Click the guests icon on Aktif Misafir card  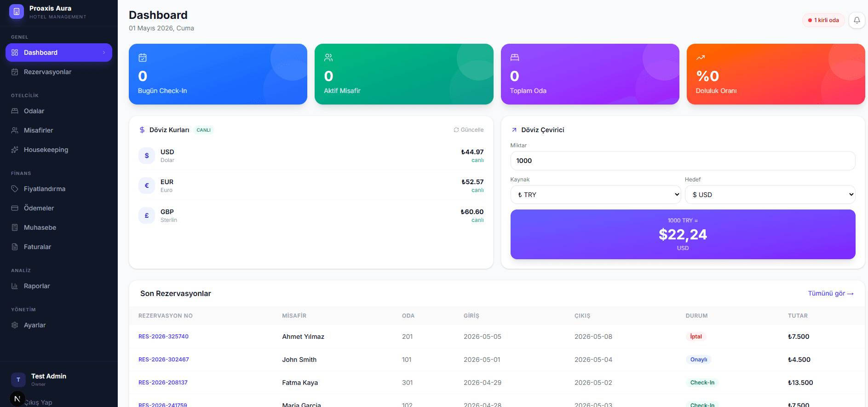coord(328,58)
